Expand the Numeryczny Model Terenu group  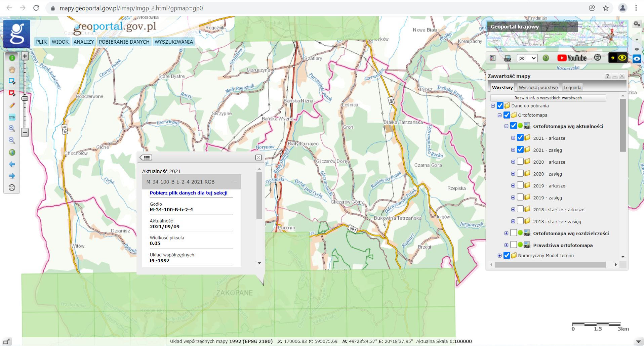[499, 256]
